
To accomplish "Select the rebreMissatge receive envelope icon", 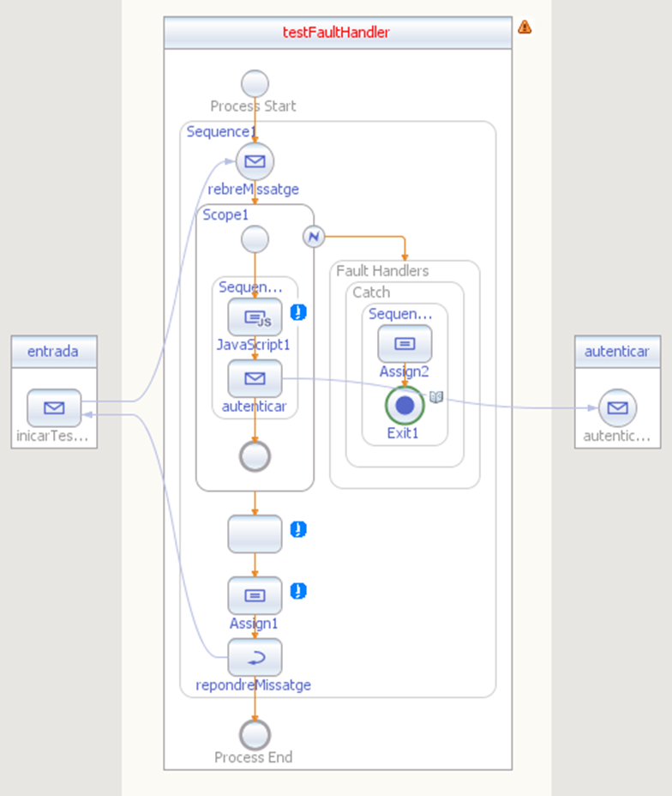I will 255,161.
